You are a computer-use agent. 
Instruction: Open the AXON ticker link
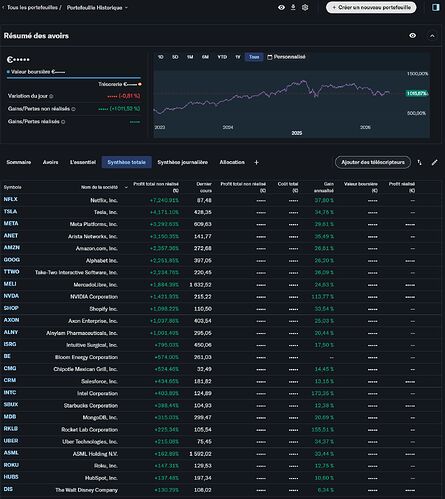click(x=11, y=320)
